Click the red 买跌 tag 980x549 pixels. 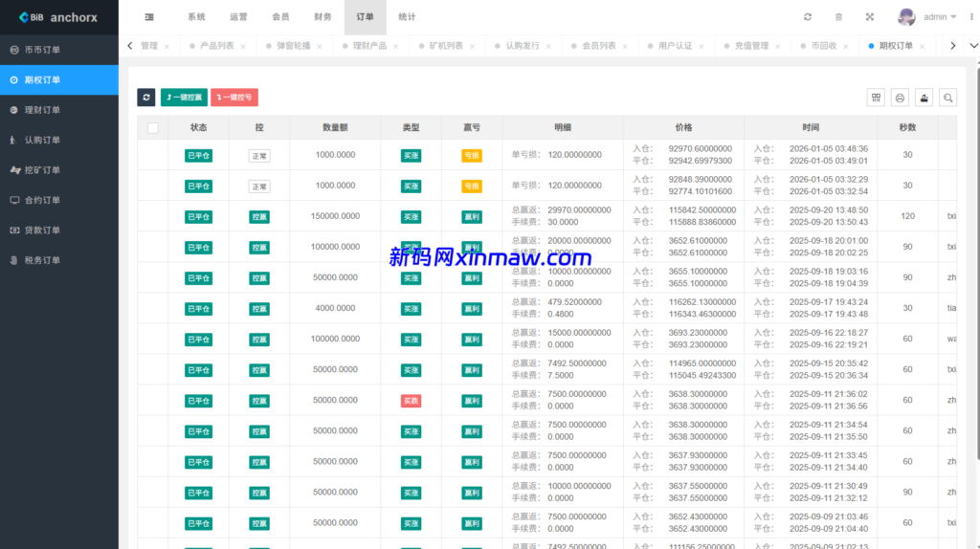coord(411,401)
